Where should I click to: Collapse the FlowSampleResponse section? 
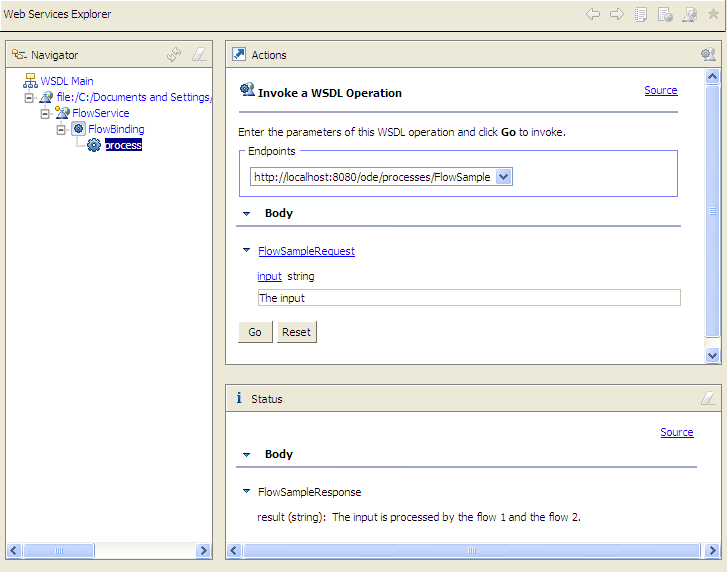[246, 491]
